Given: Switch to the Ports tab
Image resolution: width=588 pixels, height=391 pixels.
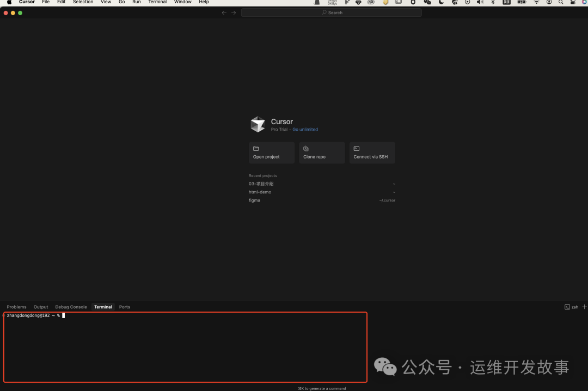Looking at the screenshot, I should [125, 307].
